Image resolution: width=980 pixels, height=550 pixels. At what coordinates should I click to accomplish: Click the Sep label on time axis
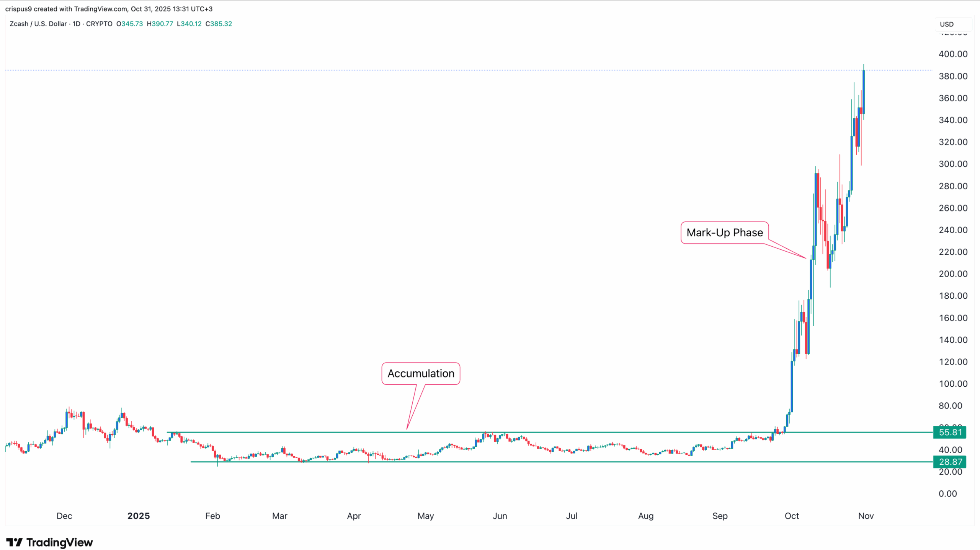click(x=720, y=516)
